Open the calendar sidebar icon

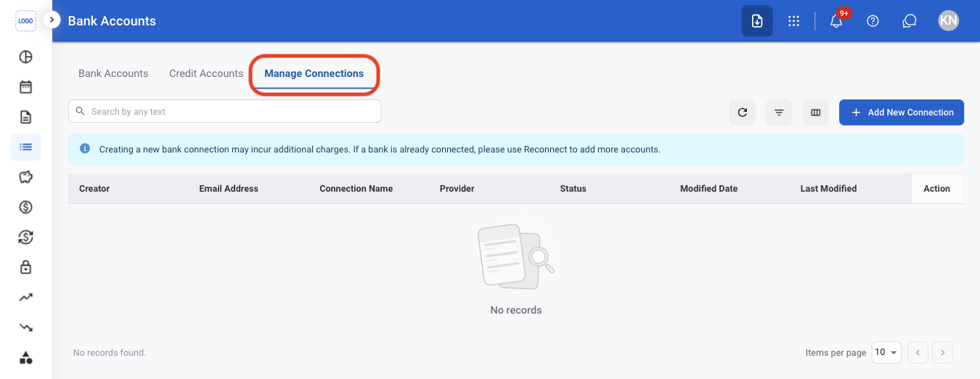25,87
